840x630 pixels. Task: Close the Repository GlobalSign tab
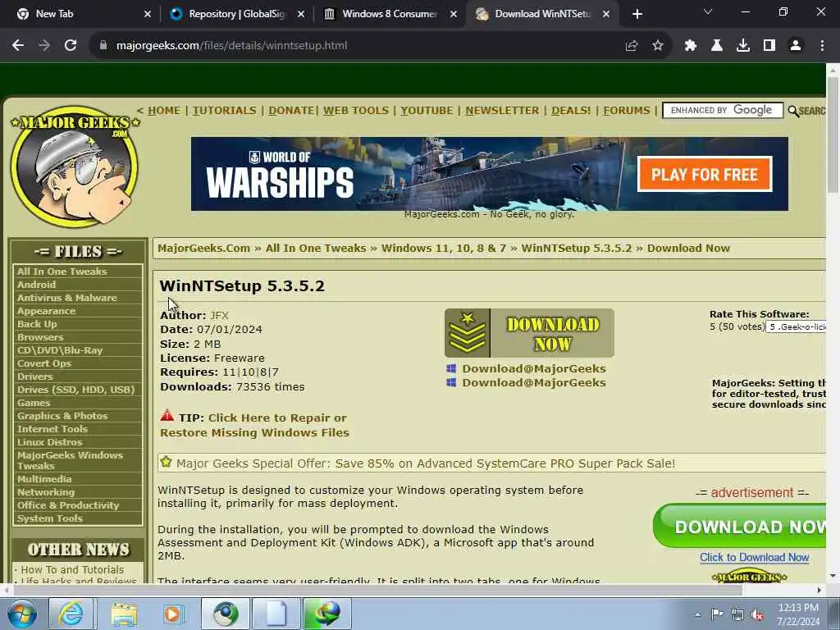coord(301,15)
